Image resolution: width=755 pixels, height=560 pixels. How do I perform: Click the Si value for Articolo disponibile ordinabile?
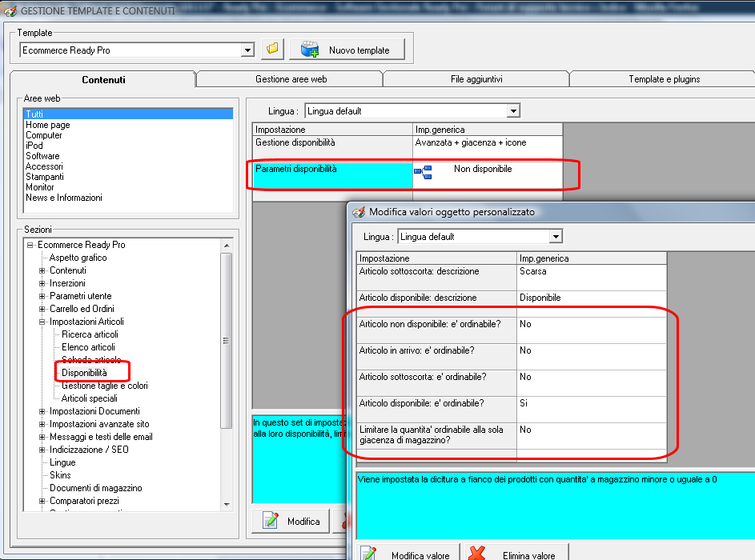coord(524,403)
